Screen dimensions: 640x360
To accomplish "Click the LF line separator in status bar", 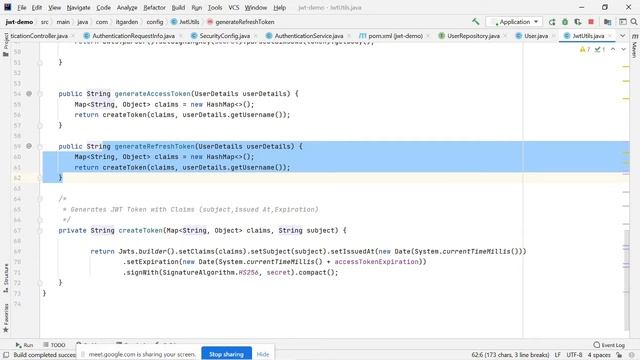I will (558, 355).
